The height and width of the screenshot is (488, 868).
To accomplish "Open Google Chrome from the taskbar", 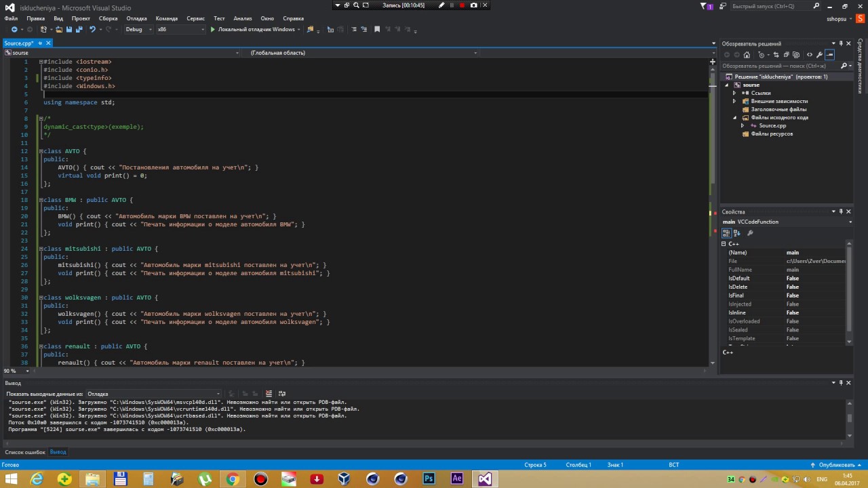I will (233, 479).
